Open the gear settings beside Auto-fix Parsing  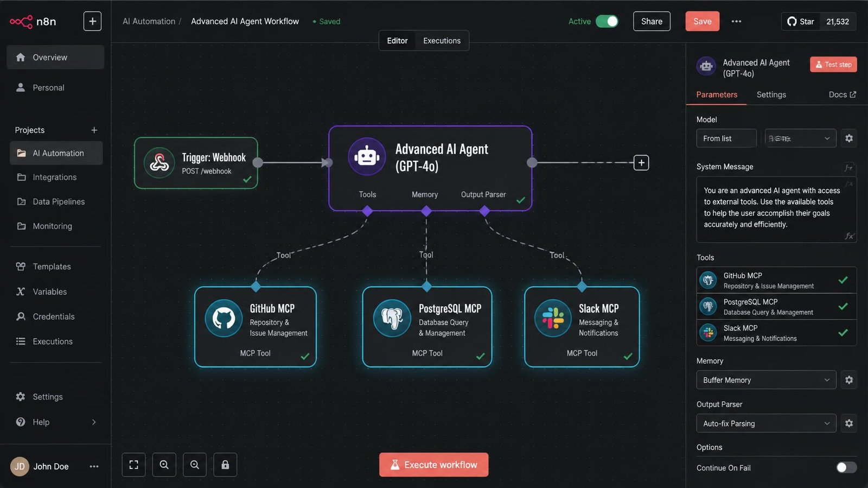click(x=849, y=423)
